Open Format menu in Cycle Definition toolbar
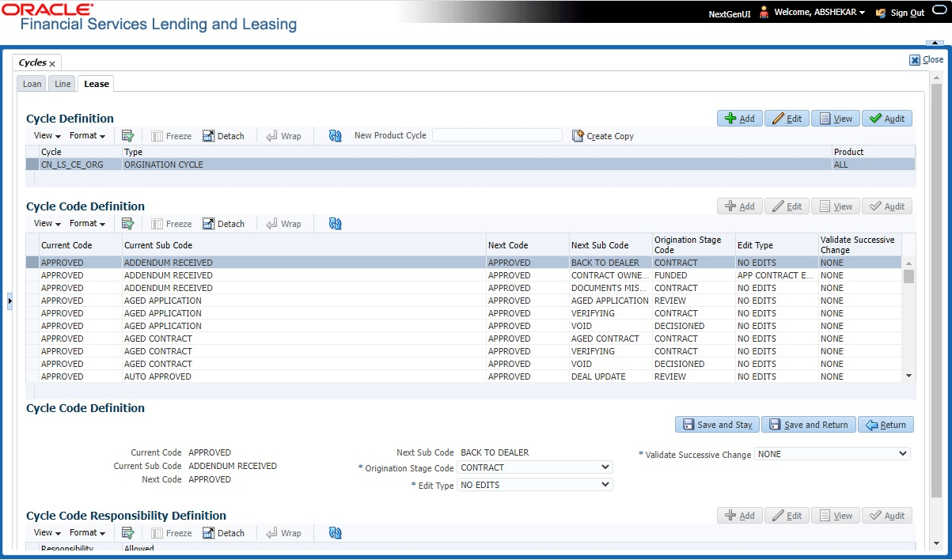952x560 pixels. 87,136
